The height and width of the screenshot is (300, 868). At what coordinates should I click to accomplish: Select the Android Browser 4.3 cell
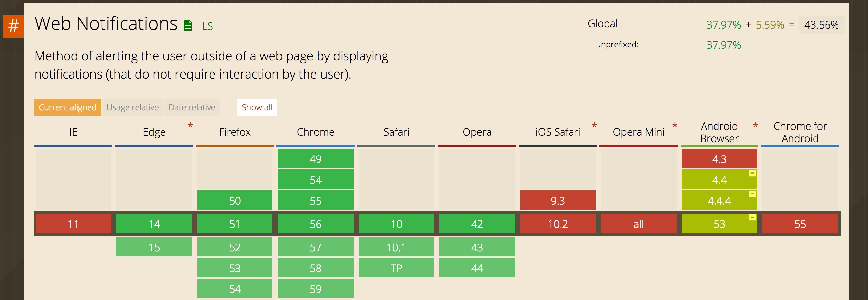(719, 159)
